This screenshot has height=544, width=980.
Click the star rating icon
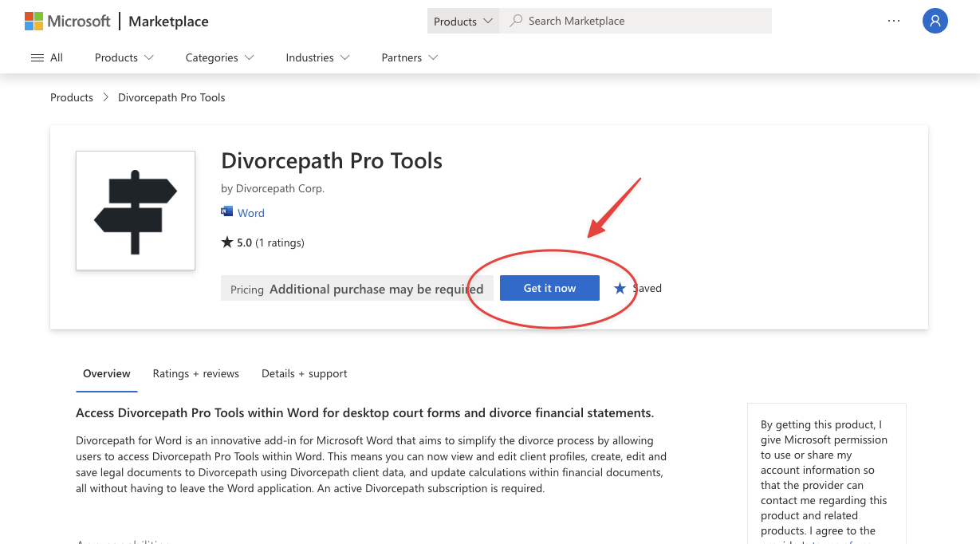pos(226,242)
